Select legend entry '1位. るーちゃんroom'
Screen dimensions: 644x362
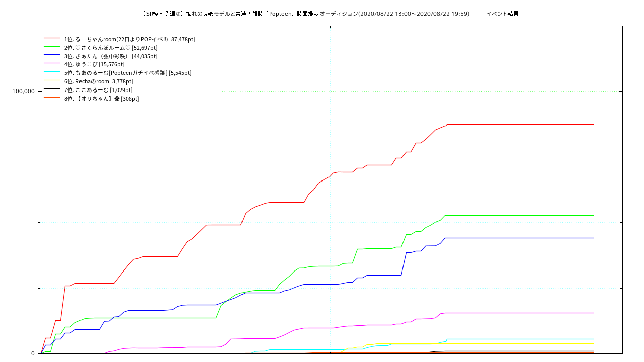coord(130,39)
